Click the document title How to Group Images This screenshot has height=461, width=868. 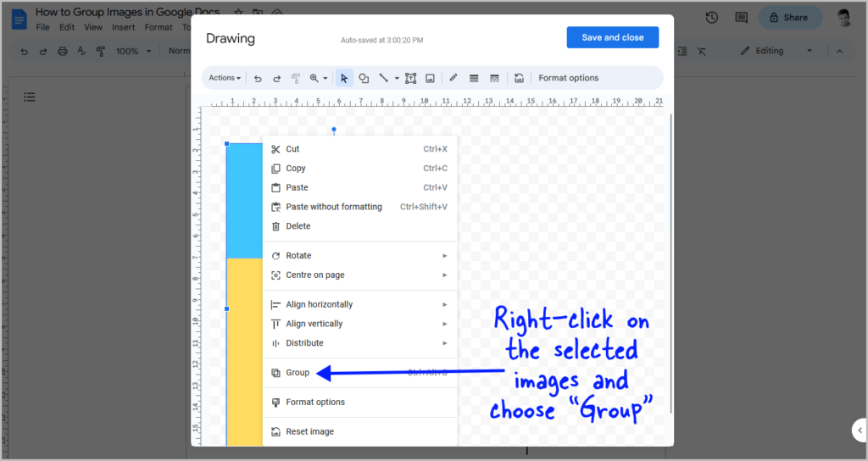click(x=128, y=12)
